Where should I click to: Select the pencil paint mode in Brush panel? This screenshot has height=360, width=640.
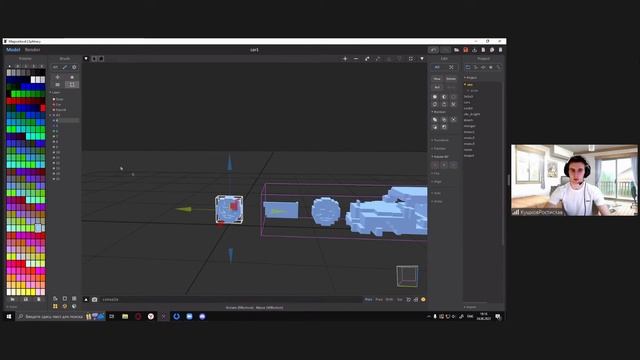point(65,67)
